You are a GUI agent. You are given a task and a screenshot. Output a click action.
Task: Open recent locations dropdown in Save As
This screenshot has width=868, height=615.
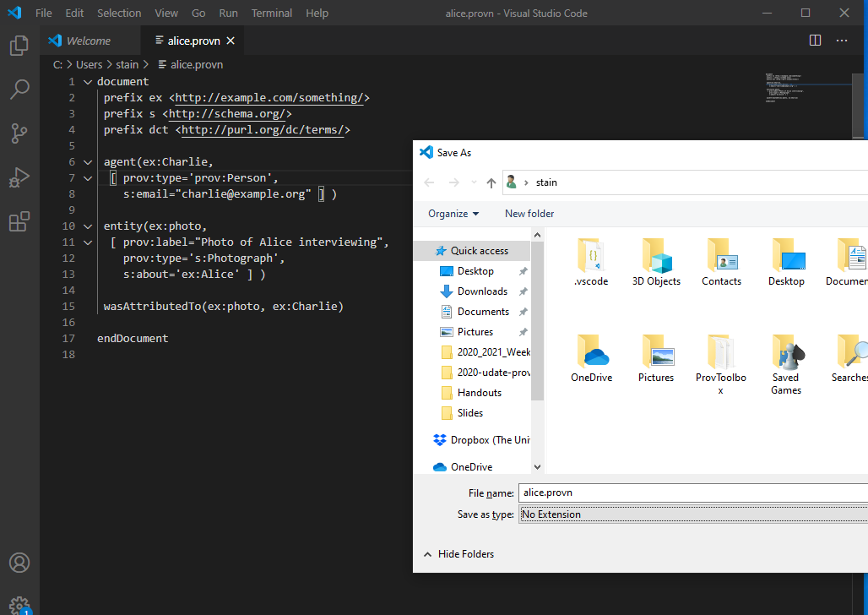coord(474,182)
